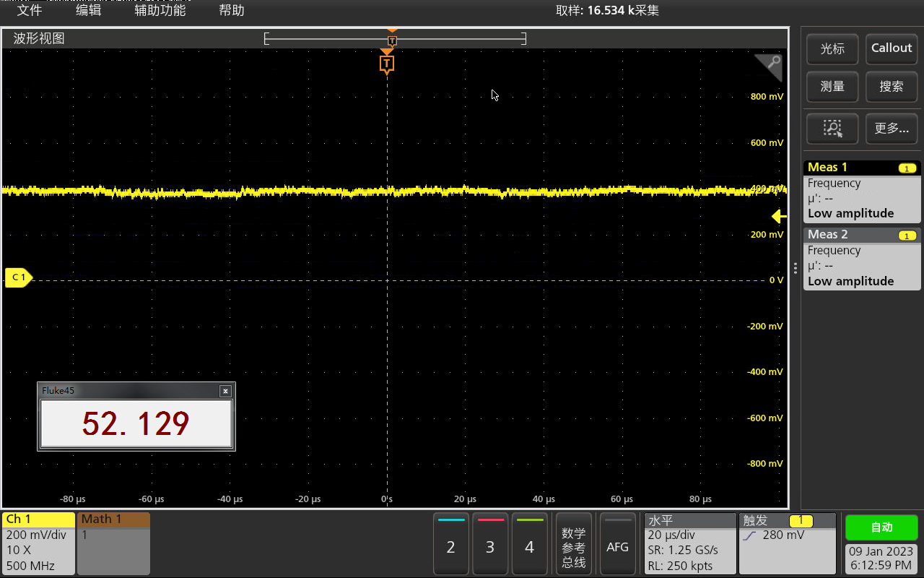Click the -80 µs time axis label
Screen dimensions: 924x578
(x=72, y=499)
